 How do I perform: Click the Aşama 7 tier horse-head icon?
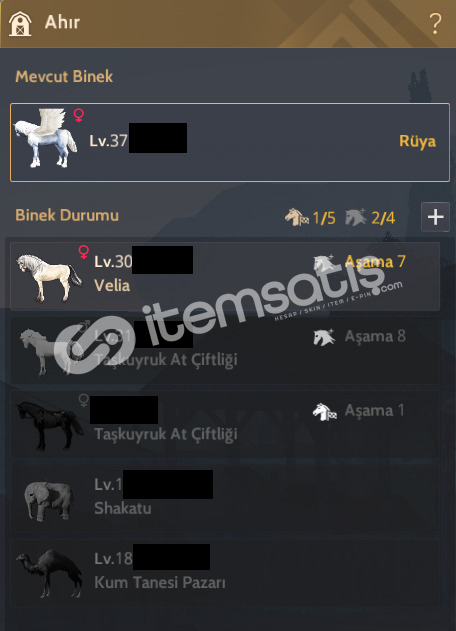tap(324, 263)
